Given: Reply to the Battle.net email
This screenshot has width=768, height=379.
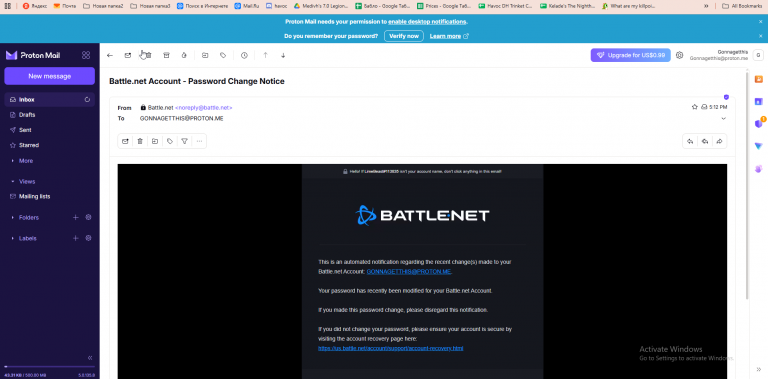Looking at the screenshot, I should (x=690, y=141).
